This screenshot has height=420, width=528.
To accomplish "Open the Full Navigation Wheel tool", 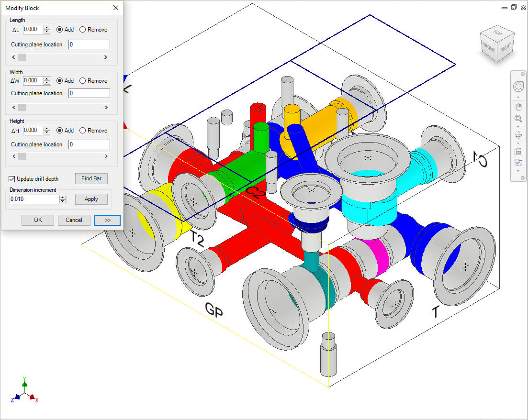I will pos(518,87).
